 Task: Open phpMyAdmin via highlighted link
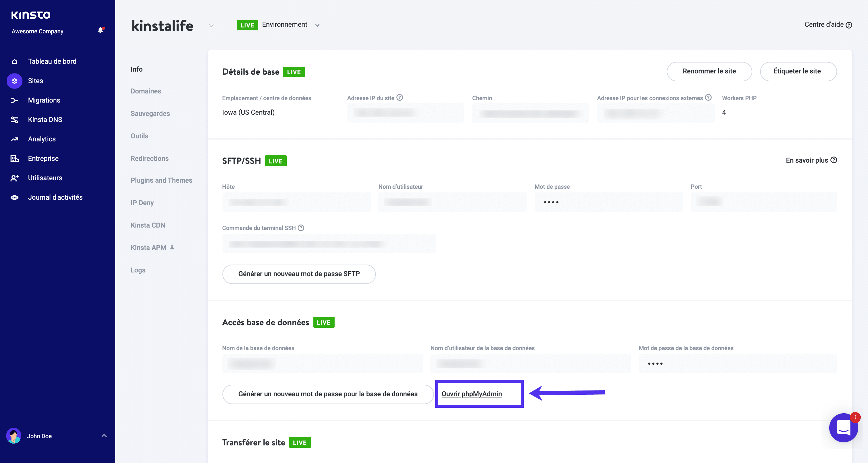pos(471,394)
